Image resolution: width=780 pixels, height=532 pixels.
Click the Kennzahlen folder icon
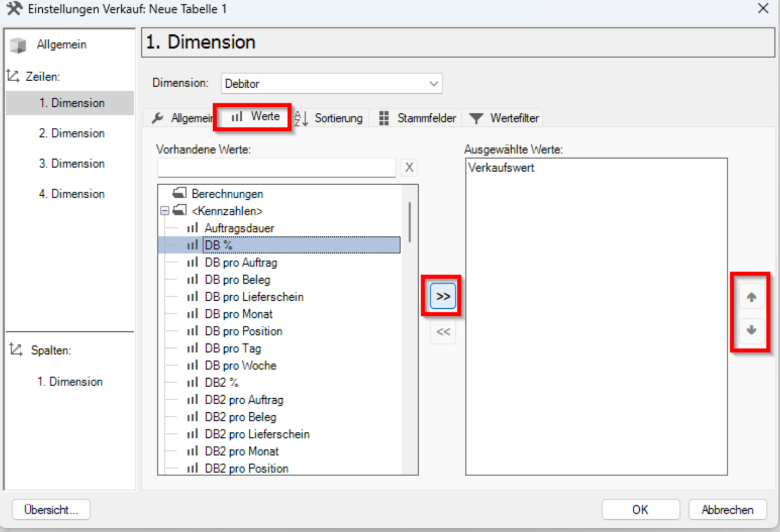click(179, 210)
